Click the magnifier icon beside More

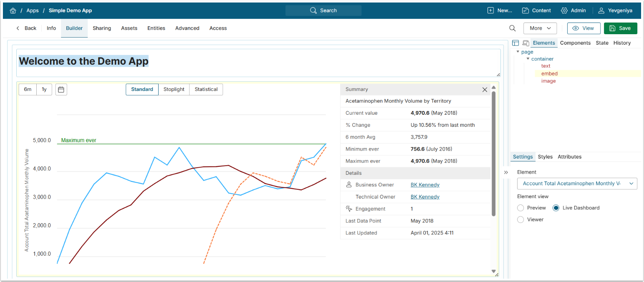(x=512, y=28)
